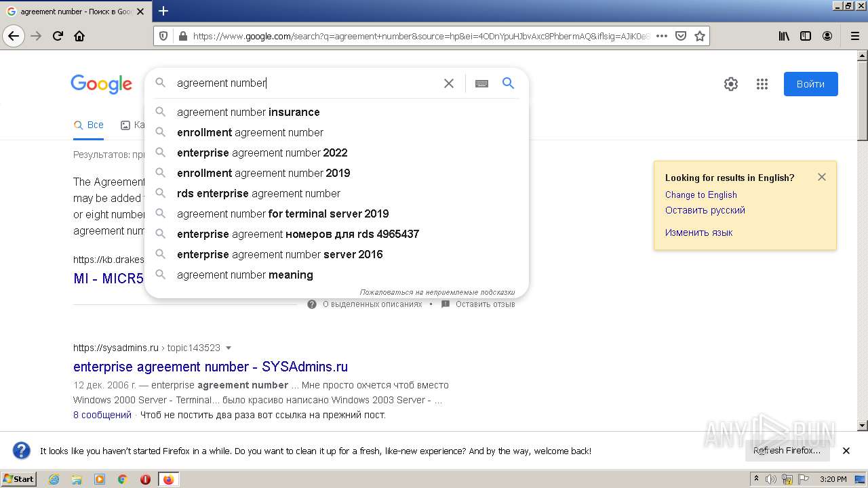Click О выделенных описаниях link
868x488 pixels.
pyautogui.click(x=372, y=304)
